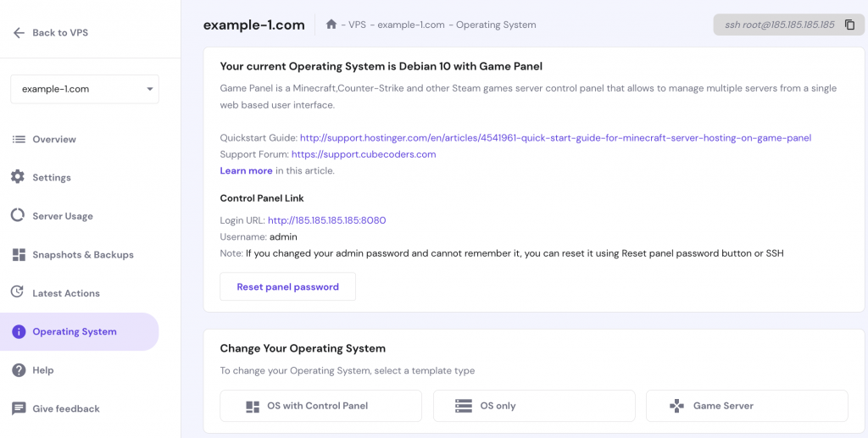Click the Help question mark icon
This screenshot has width=868, height=438.
[18, 370]
